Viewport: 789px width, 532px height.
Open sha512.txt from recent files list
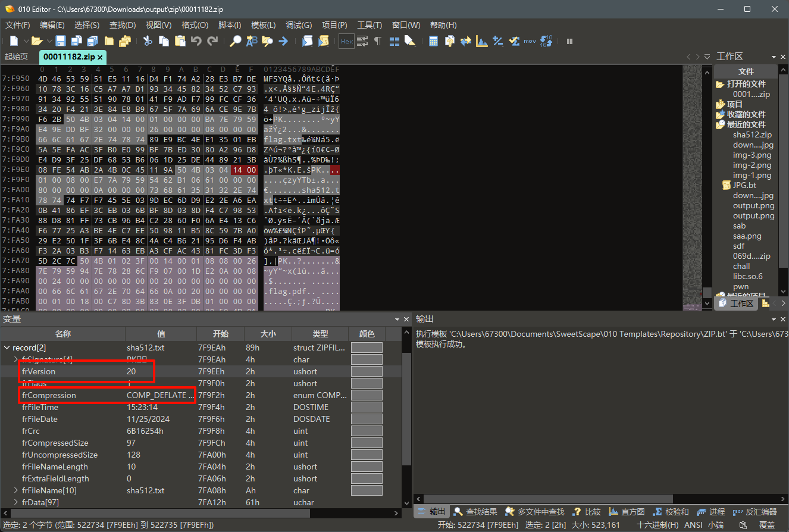point(752,135)
